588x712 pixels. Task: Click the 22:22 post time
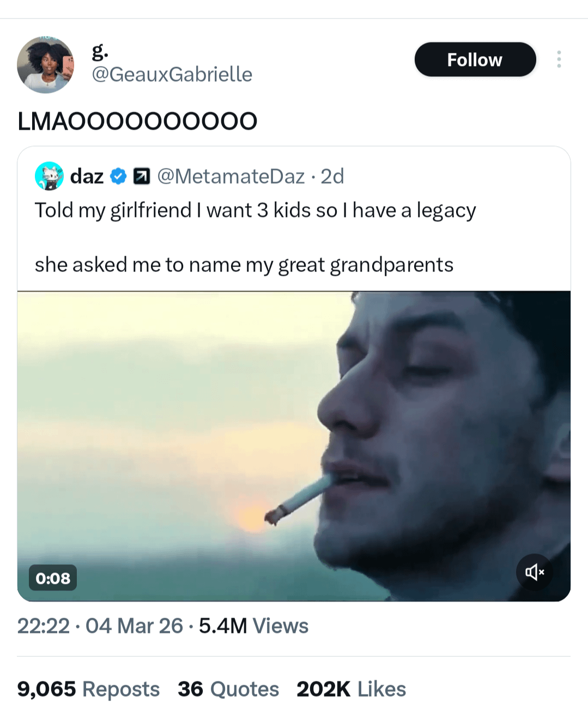tap(44, 626)
